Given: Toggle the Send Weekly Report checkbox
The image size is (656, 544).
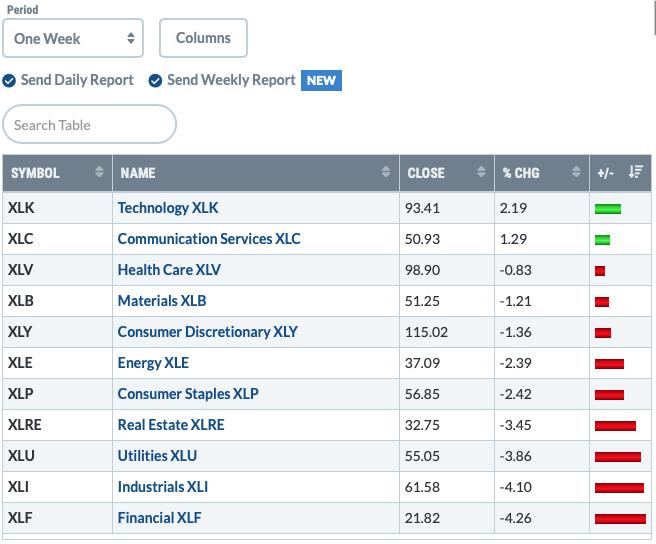Looking at the screenshot, I should coord(155,80).
